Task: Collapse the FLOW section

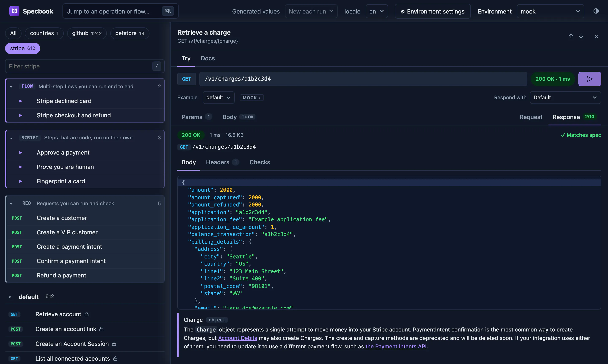Action: click(11, 87)
